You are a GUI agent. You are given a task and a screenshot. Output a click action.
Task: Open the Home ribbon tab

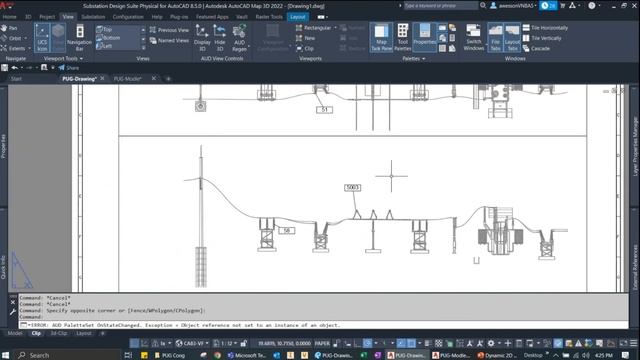[9, 17]
